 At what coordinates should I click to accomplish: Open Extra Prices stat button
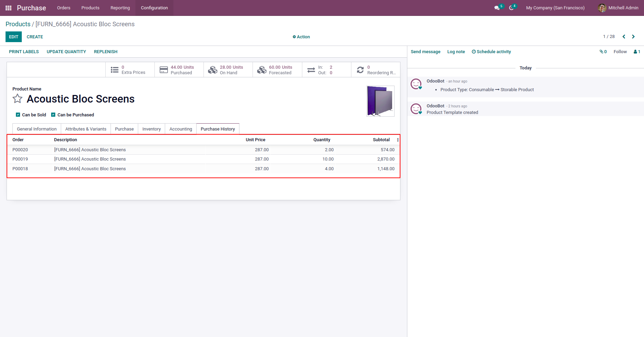130,70
